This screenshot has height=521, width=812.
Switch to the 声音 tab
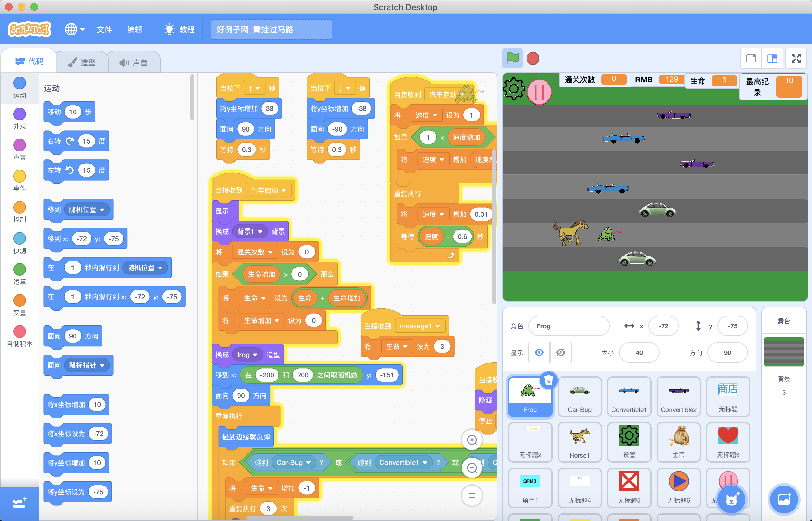(x=134, y=62)
